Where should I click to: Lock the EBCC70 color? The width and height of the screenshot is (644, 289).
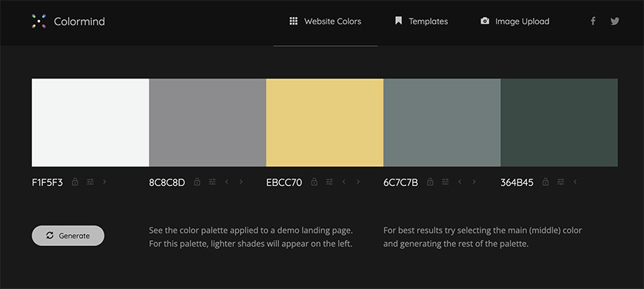point(314,182)
